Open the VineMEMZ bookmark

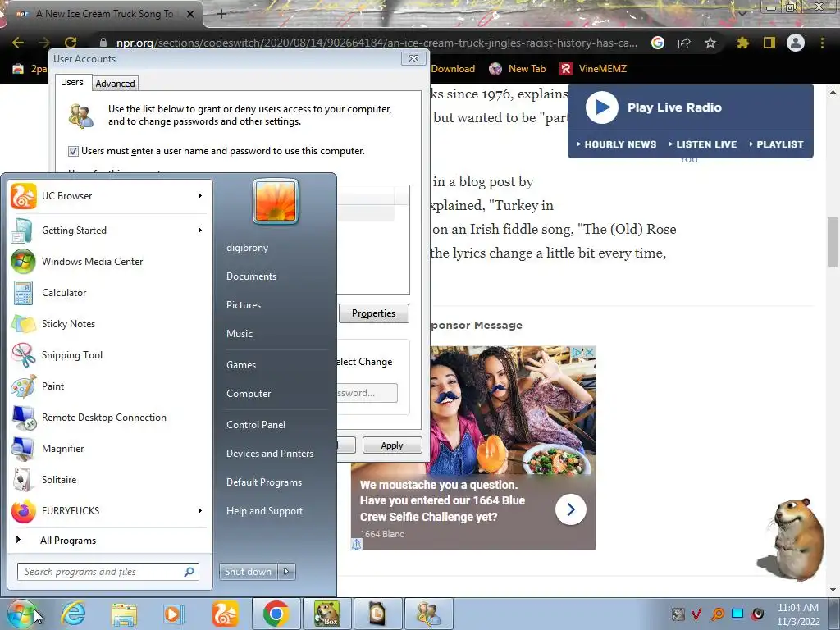tap(593, 69)
